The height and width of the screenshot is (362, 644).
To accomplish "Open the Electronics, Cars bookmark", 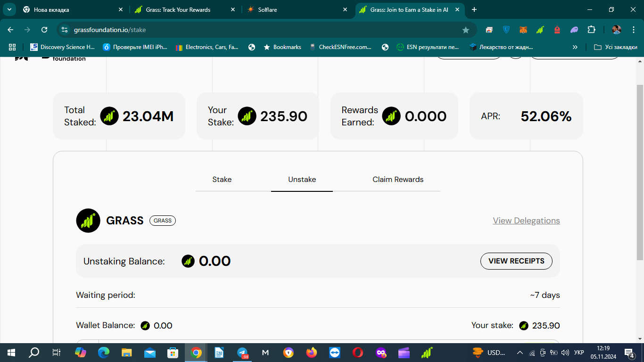I will 207,47.
